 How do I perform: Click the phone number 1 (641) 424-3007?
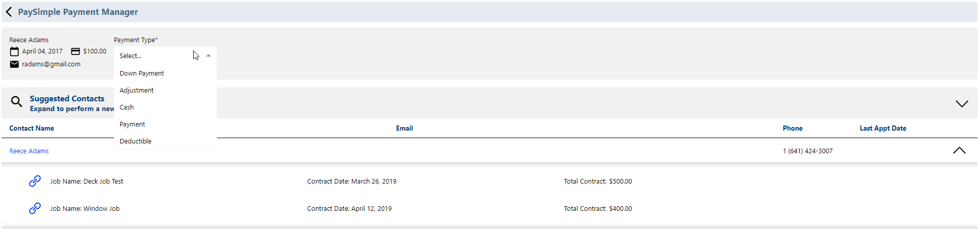(807, 151)
